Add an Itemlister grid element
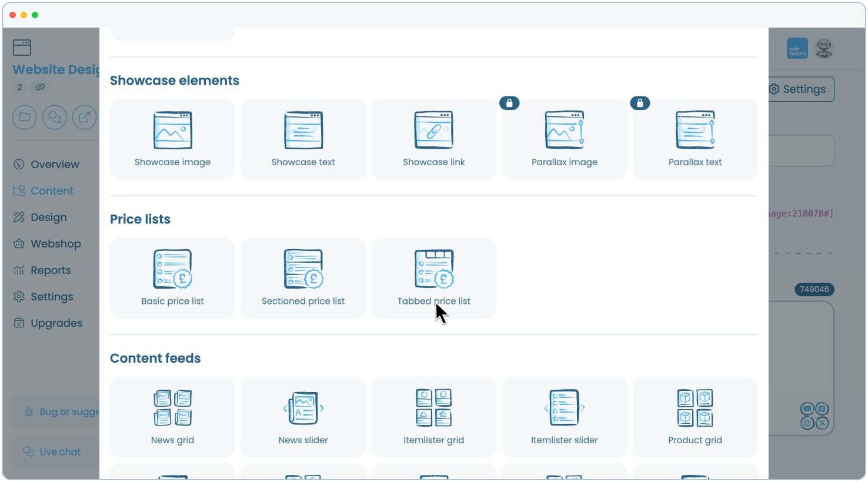Viewport: 868px width, 482px height. (433, 417)
